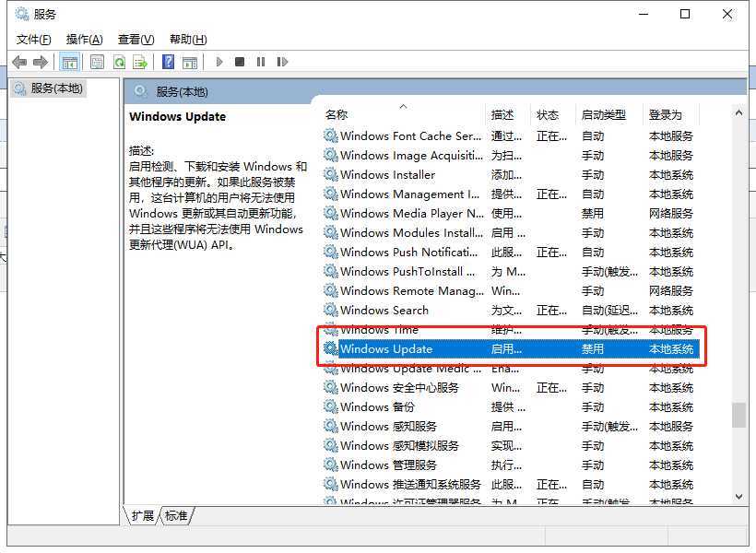756x553 pixels.
Task: Switch to the 扩展 tab
Action: pos(143,516)
